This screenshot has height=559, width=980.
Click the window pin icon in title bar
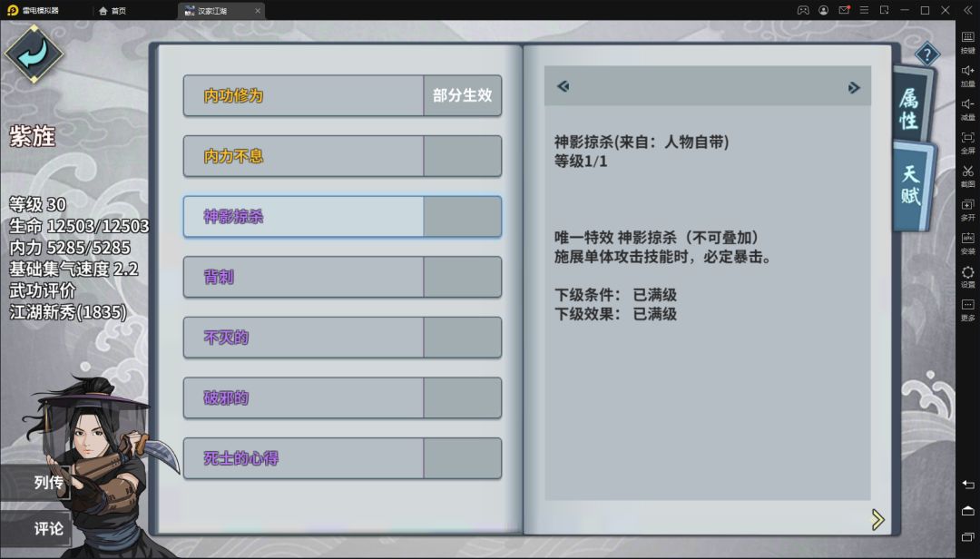coord(885,10)
